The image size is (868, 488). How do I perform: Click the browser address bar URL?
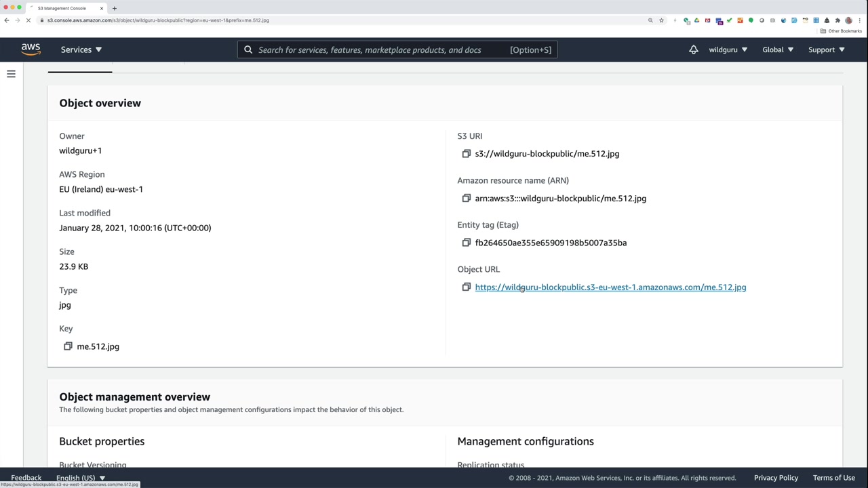coord(158,20)
